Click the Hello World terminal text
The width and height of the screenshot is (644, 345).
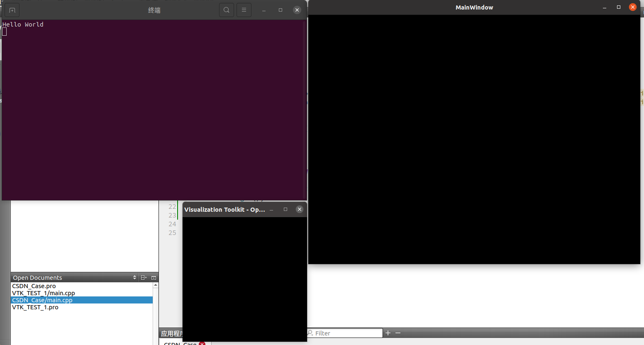point(23,24)
